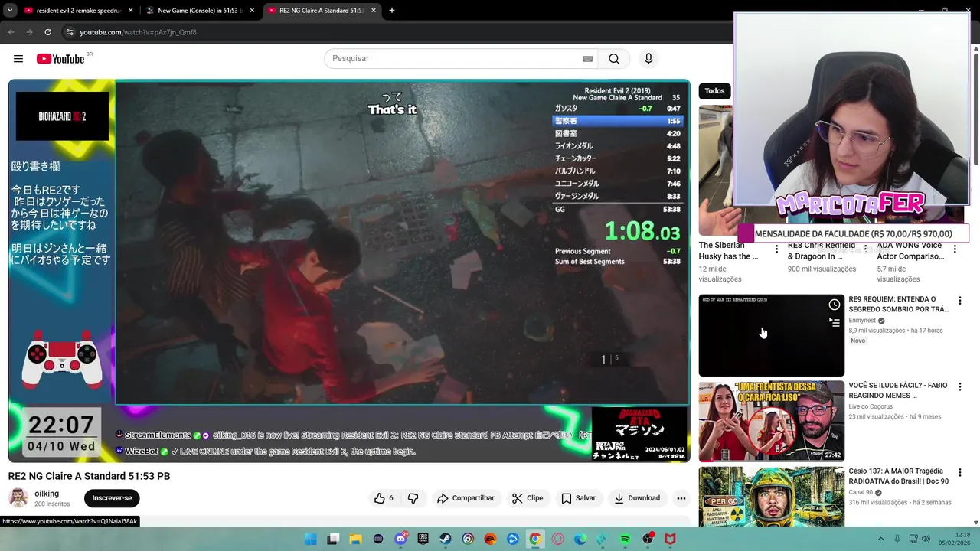980x551 pixels.
Task: Open Discord from taskbar
Action: (x=400, y=540)
